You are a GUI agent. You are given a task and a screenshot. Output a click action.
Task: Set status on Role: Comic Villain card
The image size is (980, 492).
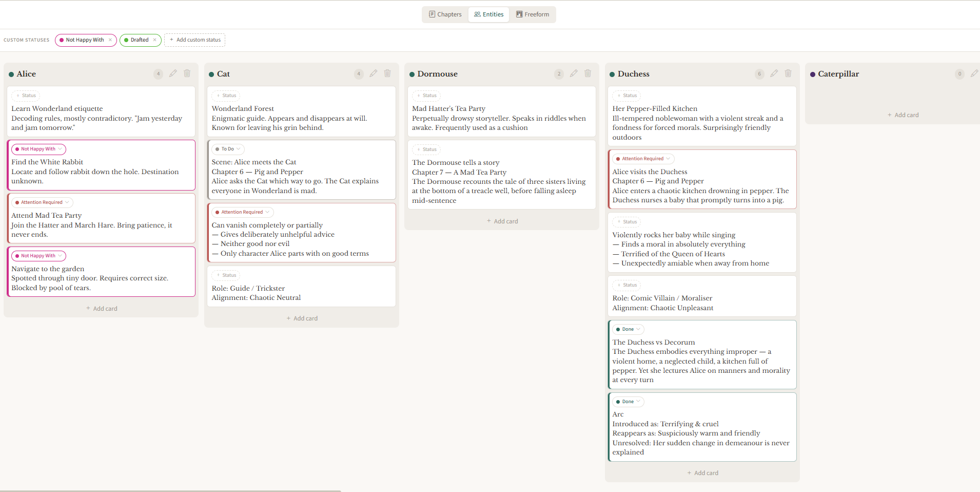point(627,285)
